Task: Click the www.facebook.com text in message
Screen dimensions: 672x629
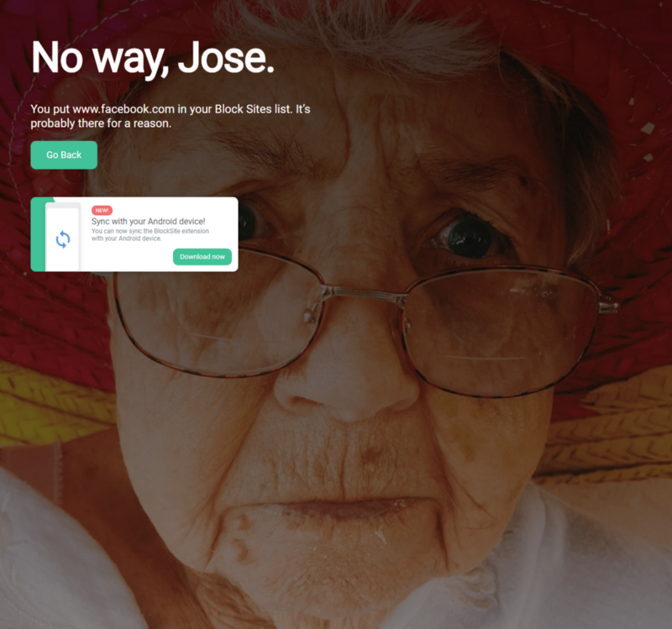Action: 123,109
